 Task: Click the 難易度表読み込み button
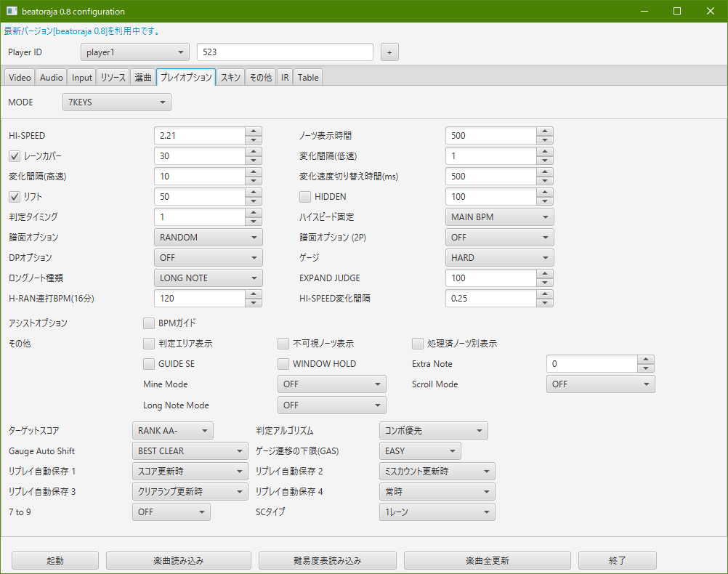[328, 560]
